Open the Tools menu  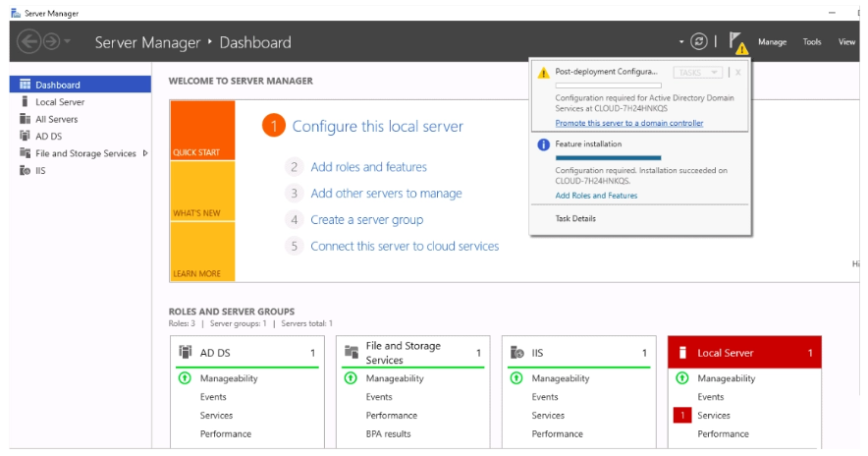coord(812,41)
